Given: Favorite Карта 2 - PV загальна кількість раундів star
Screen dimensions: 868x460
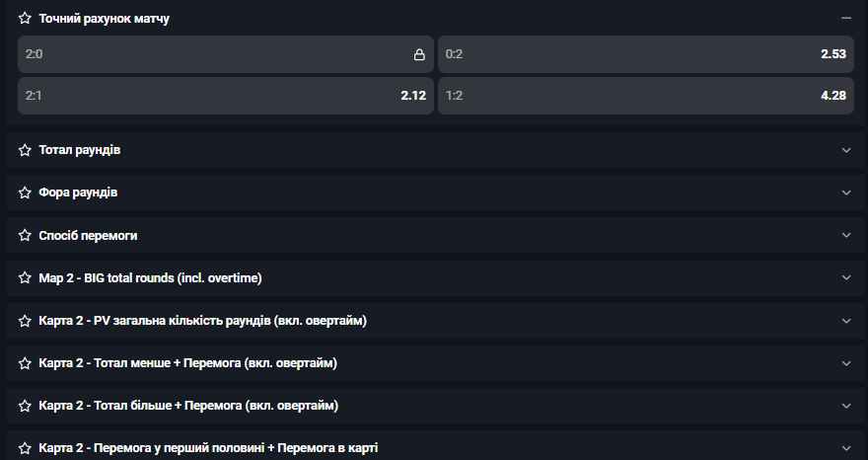Looking at the screenshot, I should [25, 321].
